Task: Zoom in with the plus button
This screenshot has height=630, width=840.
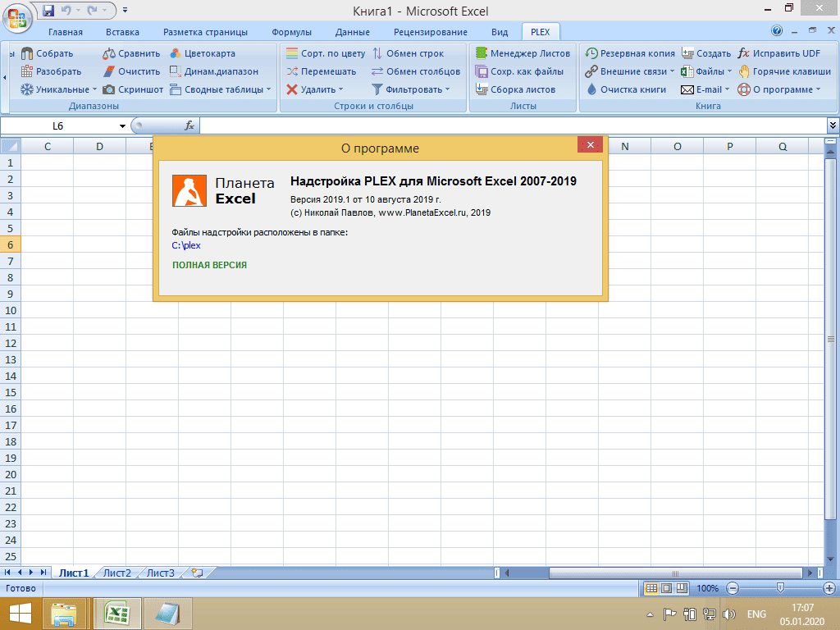Action: coord(829,588)
